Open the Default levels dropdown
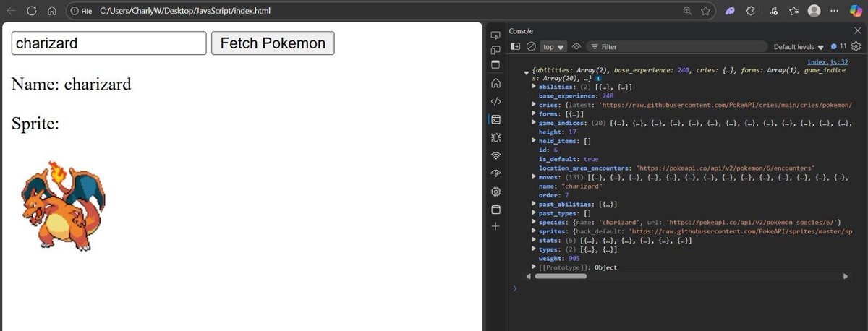868x331 pixels. click(x=798, y=46)
